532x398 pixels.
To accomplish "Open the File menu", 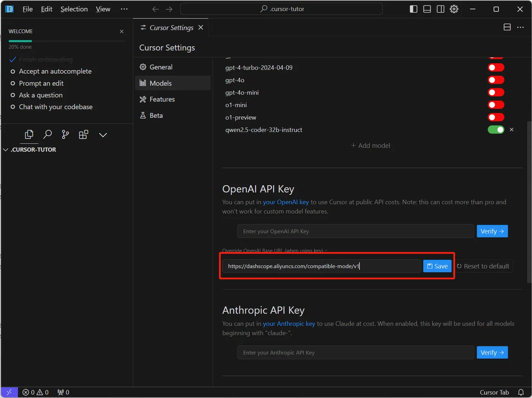I will click(x=28, y=9).
